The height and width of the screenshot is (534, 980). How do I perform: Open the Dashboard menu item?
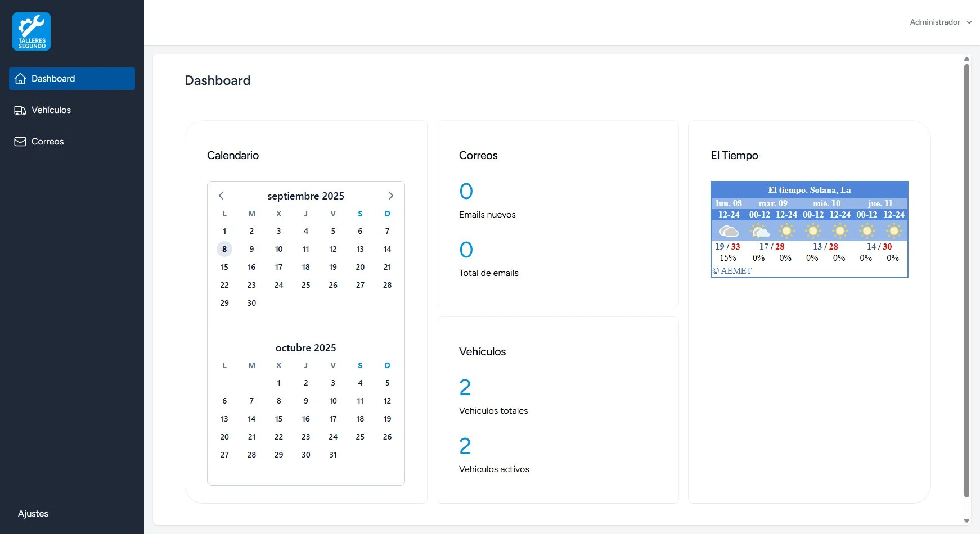[72, 79]
